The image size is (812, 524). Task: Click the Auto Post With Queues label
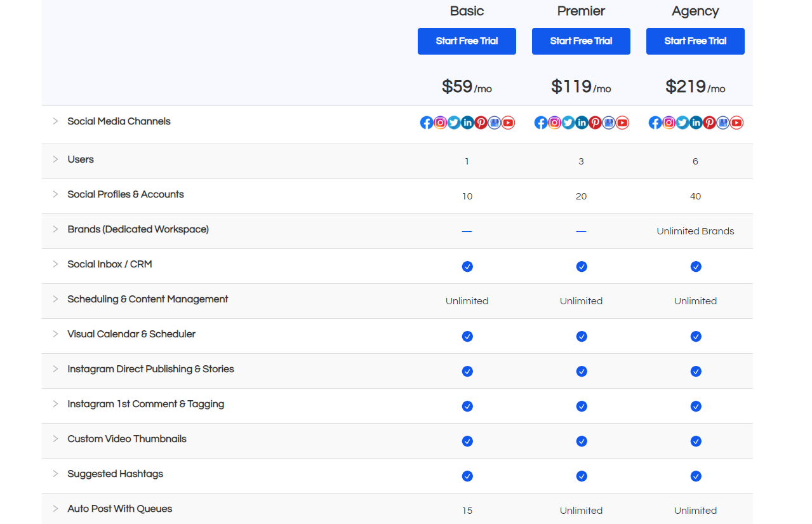pos(120,509)
